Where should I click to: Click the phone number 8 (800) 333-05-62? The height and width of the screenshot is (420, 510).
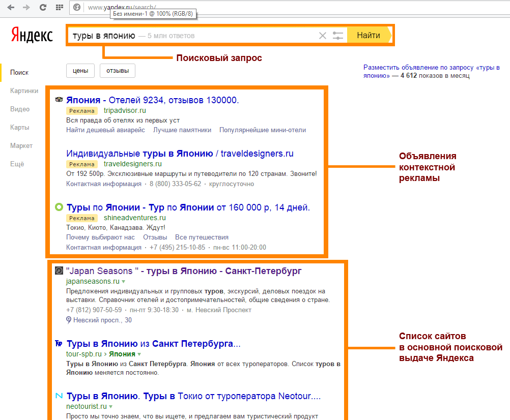175,184
